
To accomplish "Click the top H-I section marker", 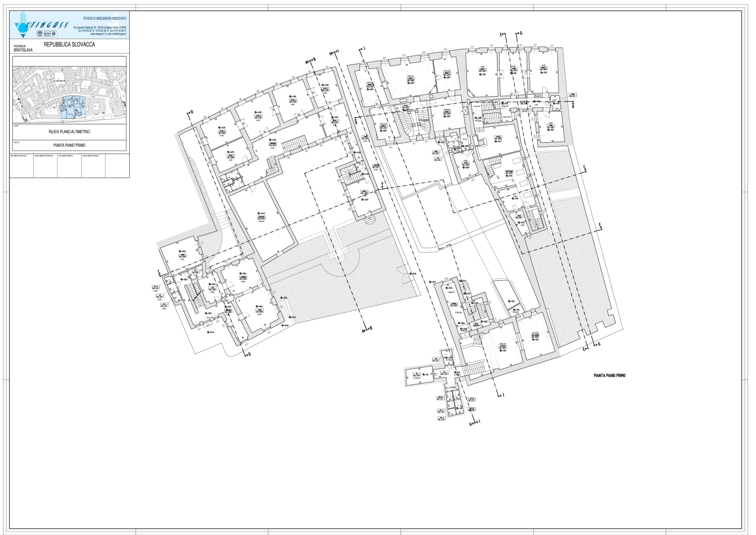I will point(334,52).
